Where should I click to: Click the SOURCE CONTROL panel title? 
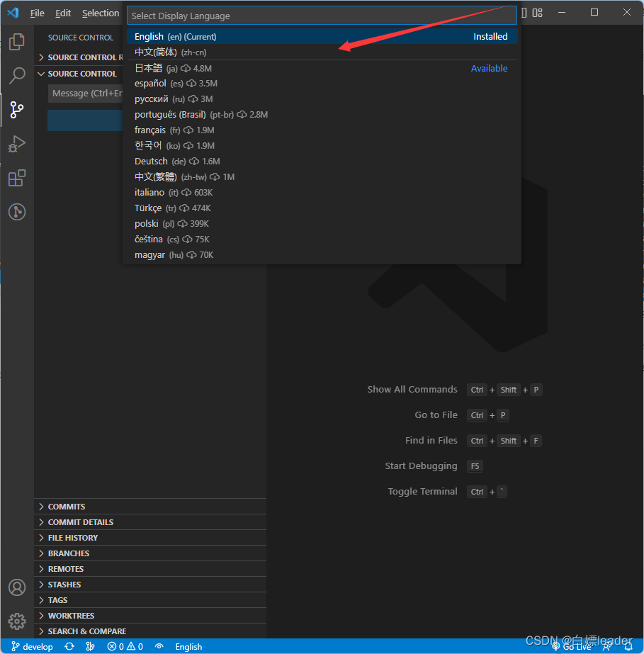(x=81, y=38)
